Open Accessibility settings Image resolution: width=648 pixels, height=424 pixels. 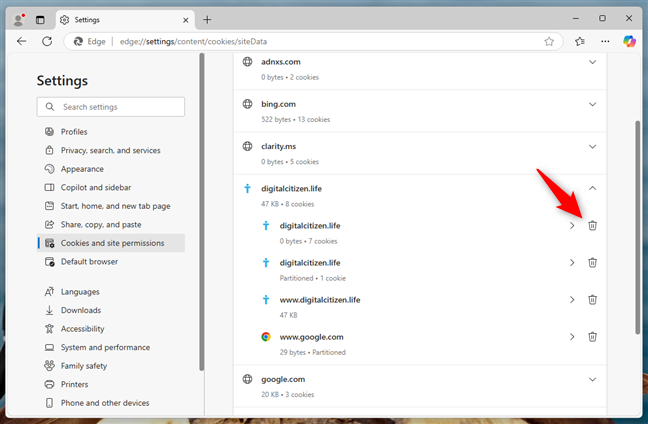[x=111, y=329]
